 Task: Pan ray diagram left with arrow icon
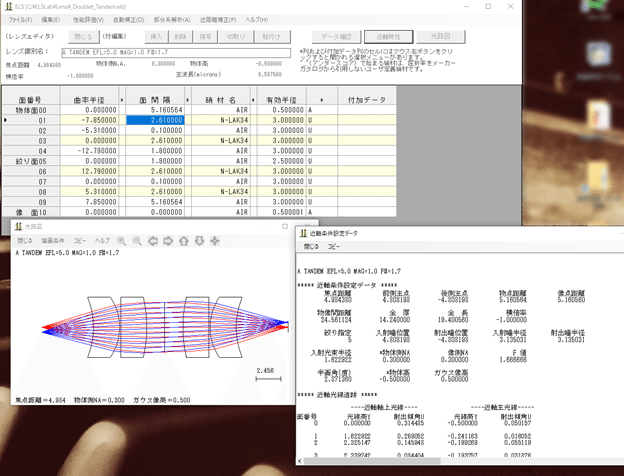[x=153, y=241]
